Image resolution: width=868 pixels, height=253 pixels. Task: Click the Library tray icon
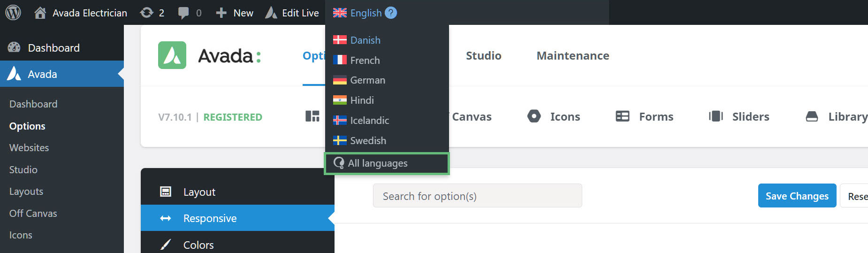812,116
